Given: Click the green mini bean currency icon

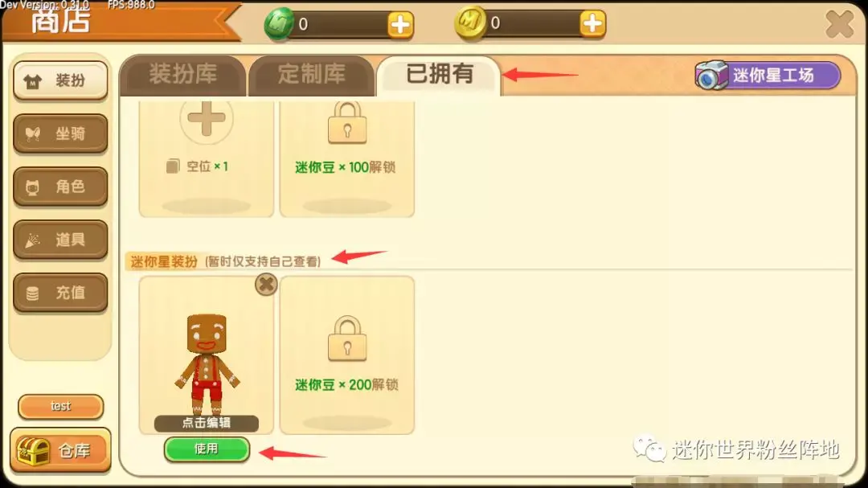Looking at the screenshot, I should 279,24.
